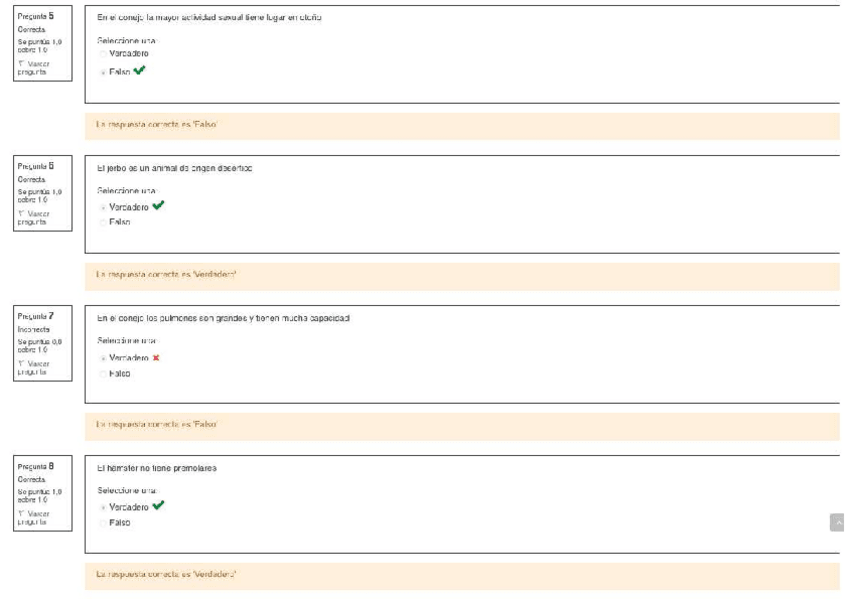The image size is (848, 599).
Task: Select Verdadero radio for the jerbo question
Action: click(x=102, y=206)
